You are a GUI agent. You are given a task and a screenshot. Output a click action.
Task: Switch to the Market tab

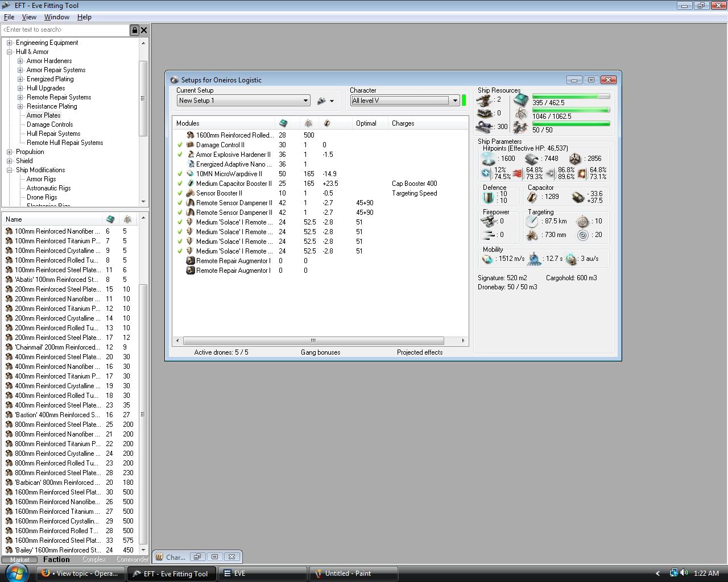(20, 559)
